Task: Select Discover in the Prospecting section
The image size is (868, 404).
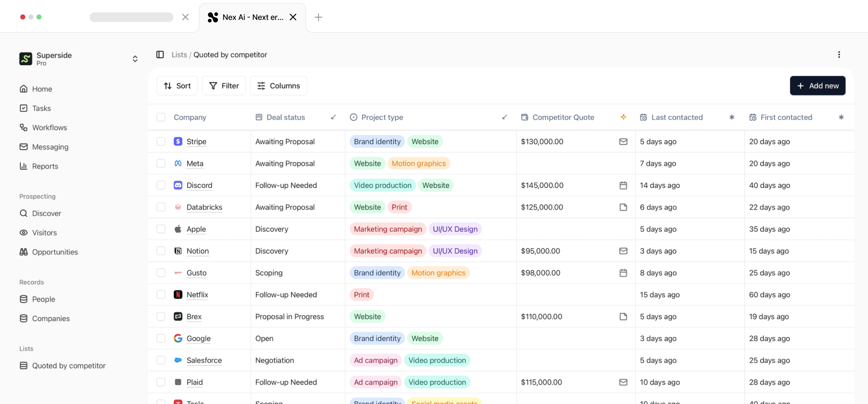Action: tap(46, 213)
